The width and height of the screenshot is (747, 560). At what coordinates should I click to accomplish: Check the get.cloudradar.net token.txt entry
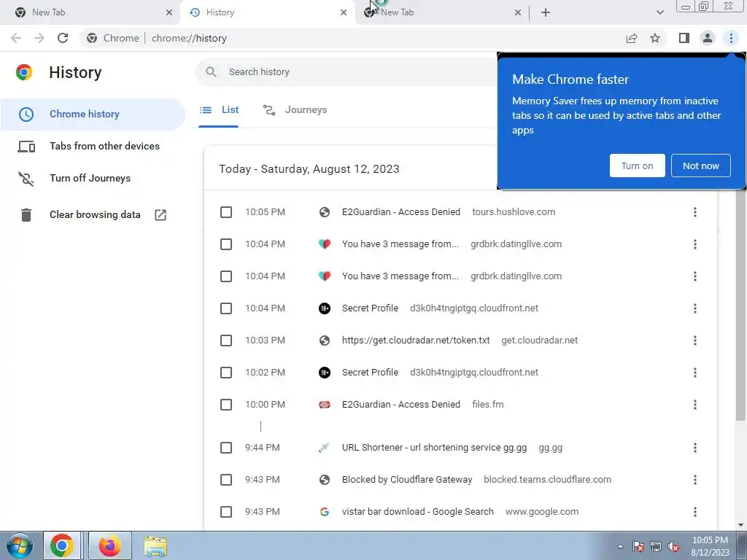[x=226, y=341]
